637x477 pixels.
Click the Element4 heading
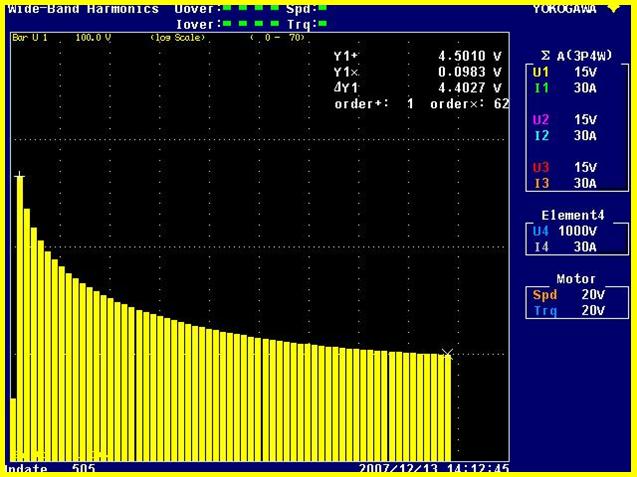(x=573, y=215)
